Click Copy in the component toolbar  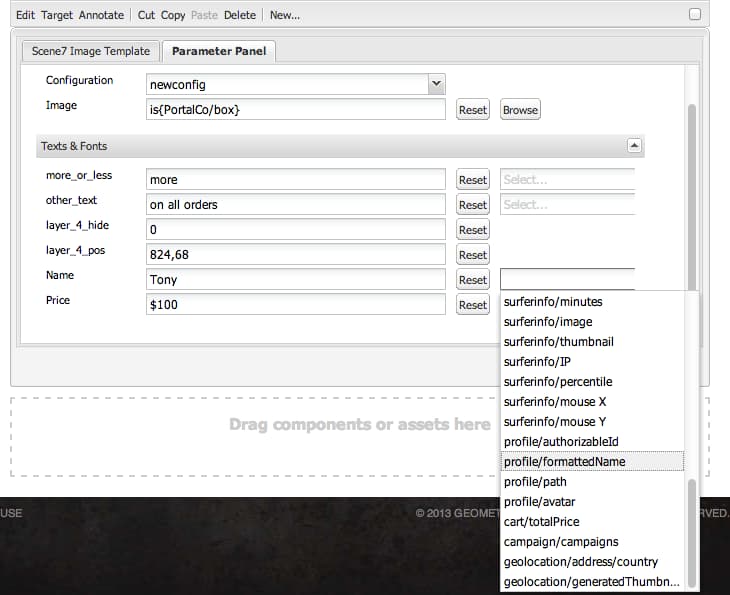click(x=173, y=15)
